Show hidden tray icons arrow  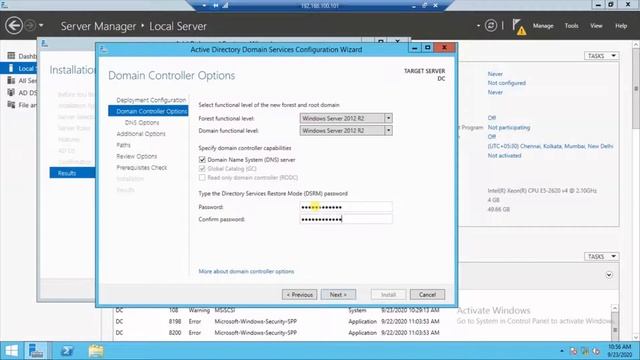click(562, 351)
